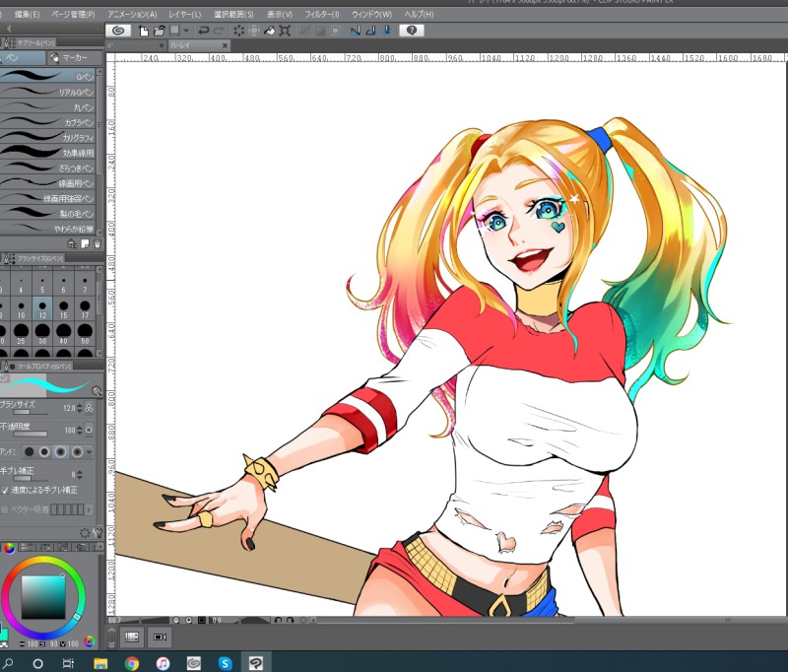Toggle the Snap to Grid icon
788x672 pixels.
coord(386,31)
